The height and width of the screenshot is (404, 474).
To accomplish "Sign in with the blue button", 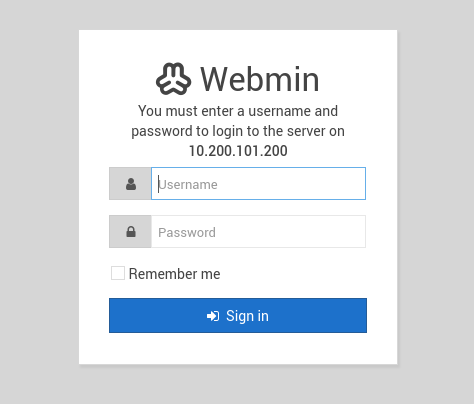I will point(238,315).
